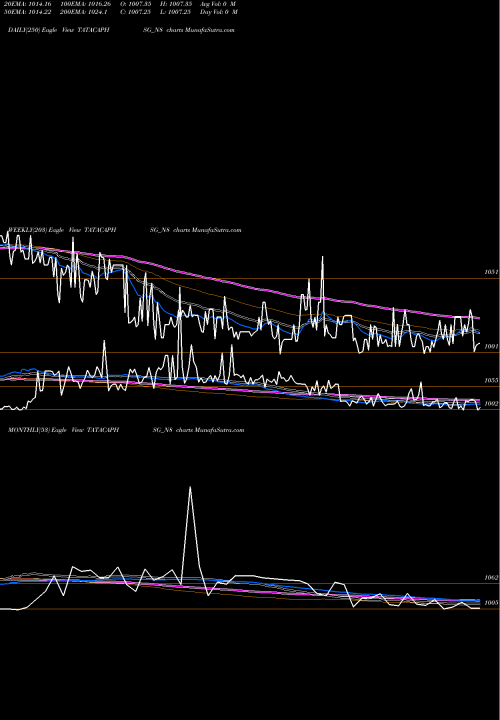
Task: Click the 20EMA: 1014.16 readout
Action: tap(27, 4)
